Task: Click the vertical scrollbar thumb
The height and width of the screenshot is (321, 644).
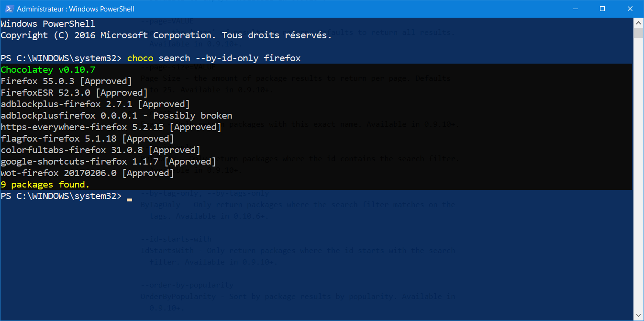Action: (x=638, y=33)
